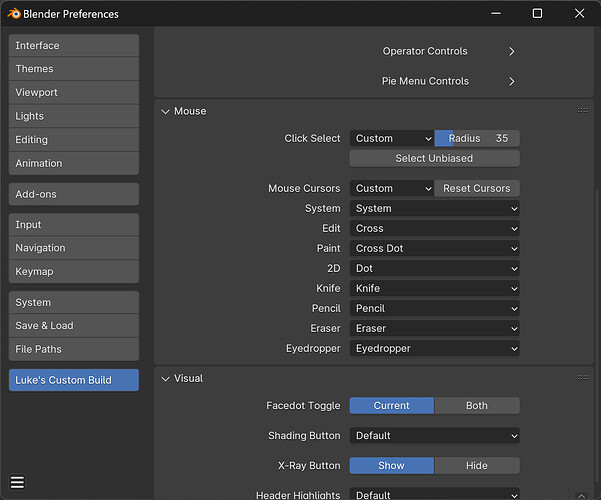601x500 pixels.
Task: Click the Reset Cursors button
Action: [x=477, y=188]
